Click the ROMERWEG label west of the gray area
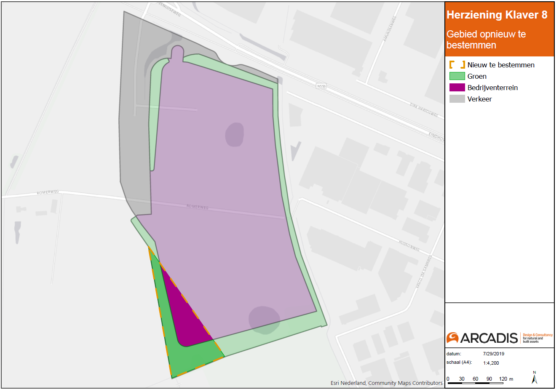559x392 pixels. (48, 192)
